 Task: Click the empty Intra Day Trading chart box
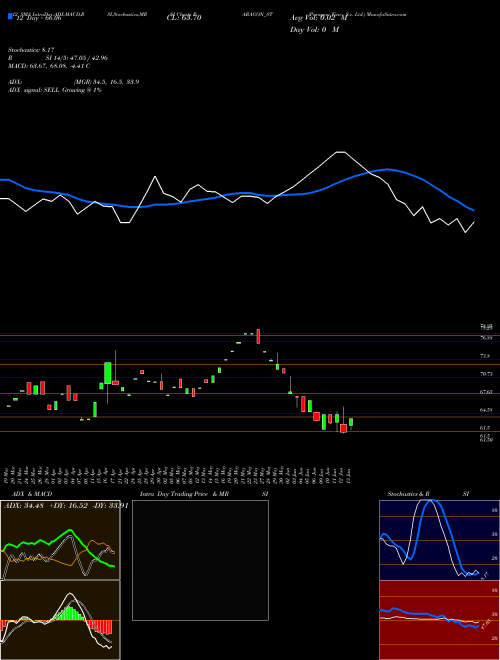click(x=200, y=560)
